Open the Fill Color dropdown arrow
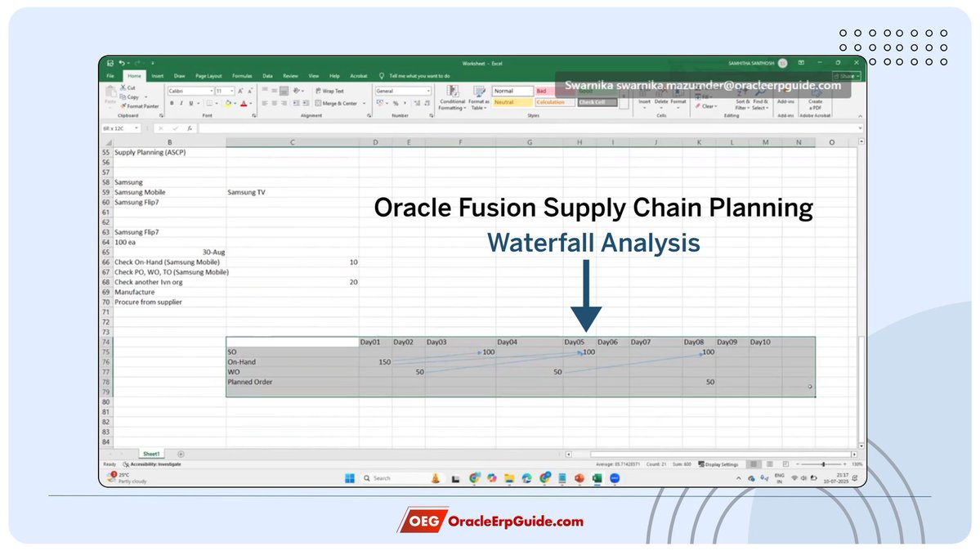 (236, 103)
